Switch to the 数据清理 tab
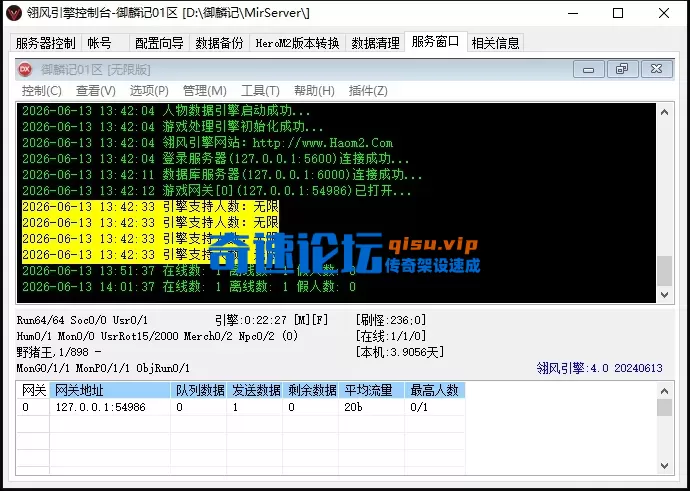 tap(375, 43)
